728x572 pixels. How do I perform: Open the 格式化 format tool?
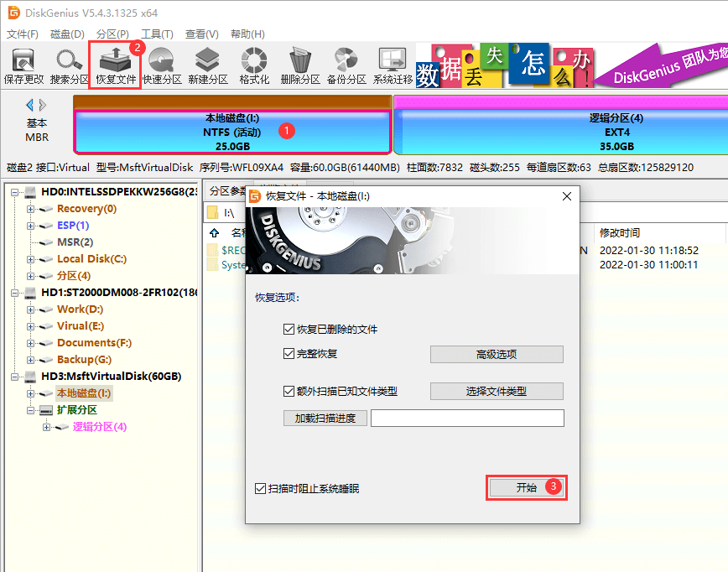254,66
